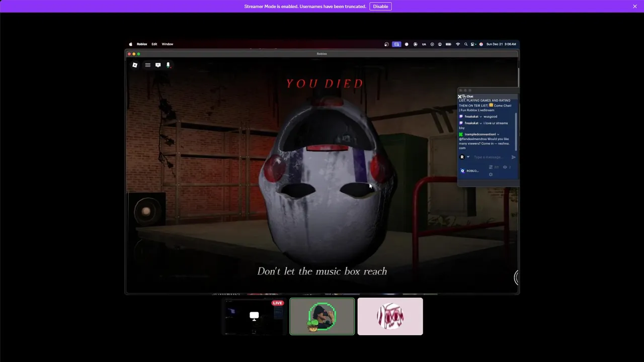Click the battery icon in menu bar
This screenshot has width=644, height=362.
[x=448, y=44]
